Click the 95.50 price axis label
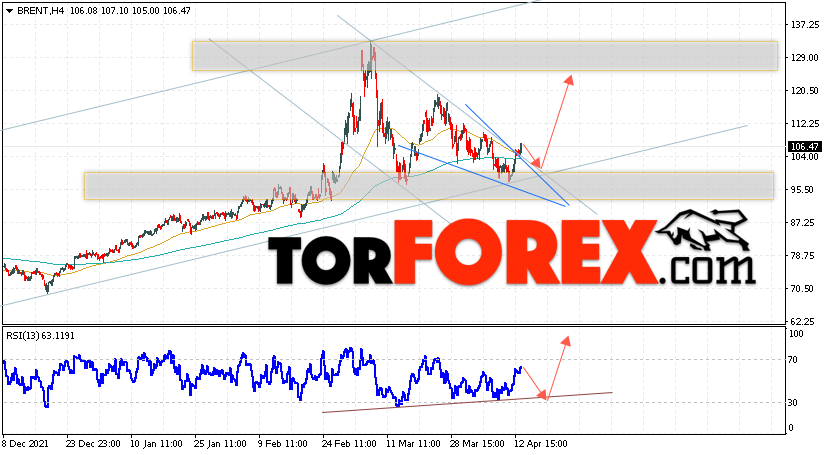 tap(804, 190)
